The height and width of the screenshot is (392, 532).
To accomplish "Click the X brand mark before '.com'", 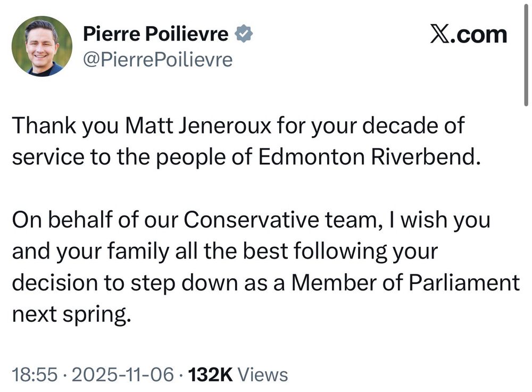I will [x=440, y=34].
